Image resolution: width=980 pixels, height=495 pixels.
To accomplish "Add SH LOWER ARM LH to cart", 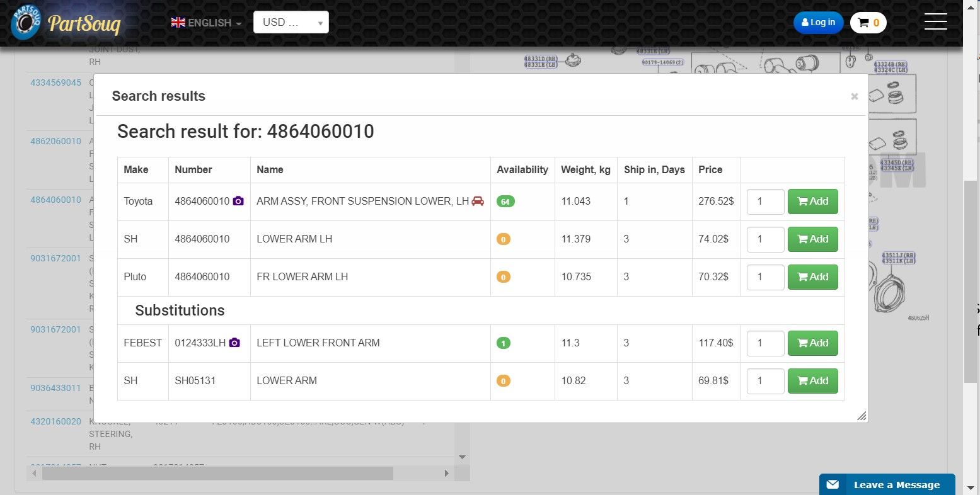I will [812, 239].
